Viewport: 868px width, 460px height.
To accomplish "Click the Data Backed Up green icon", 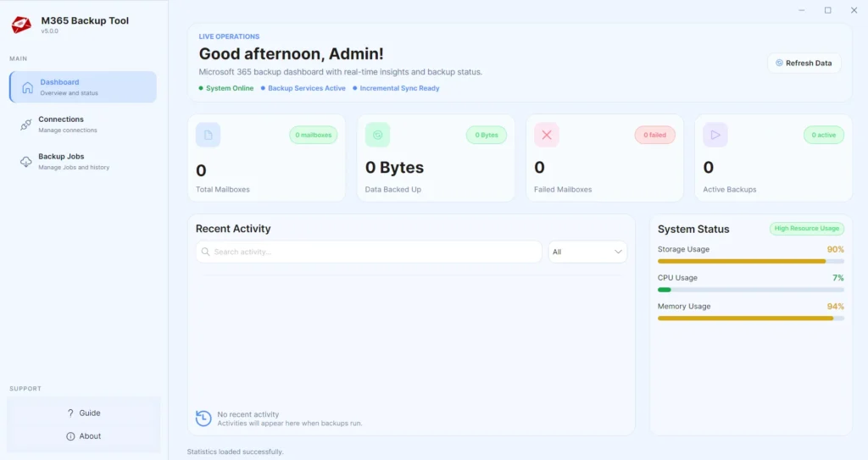I will 377,135.
